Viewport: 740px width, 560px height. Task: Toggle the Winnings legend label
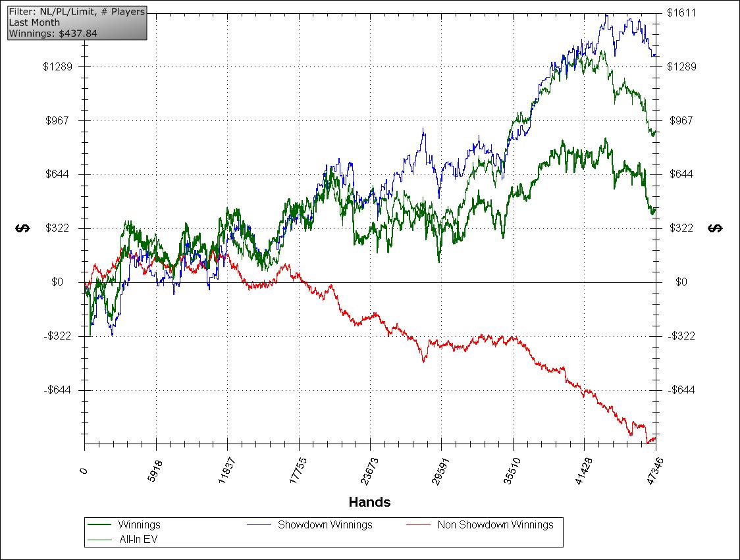click(x=139, y=525)
